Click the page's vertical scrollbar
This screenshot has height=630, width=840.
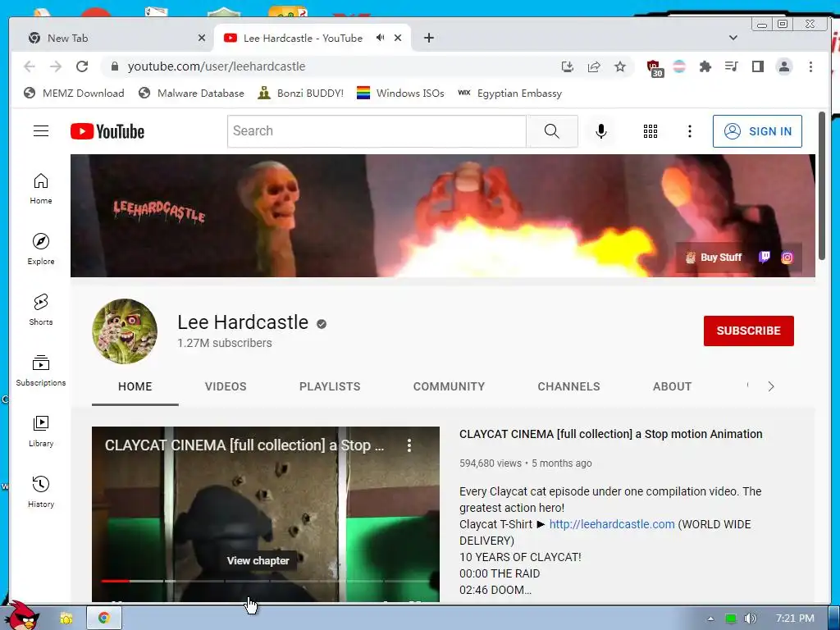point(822,186)
